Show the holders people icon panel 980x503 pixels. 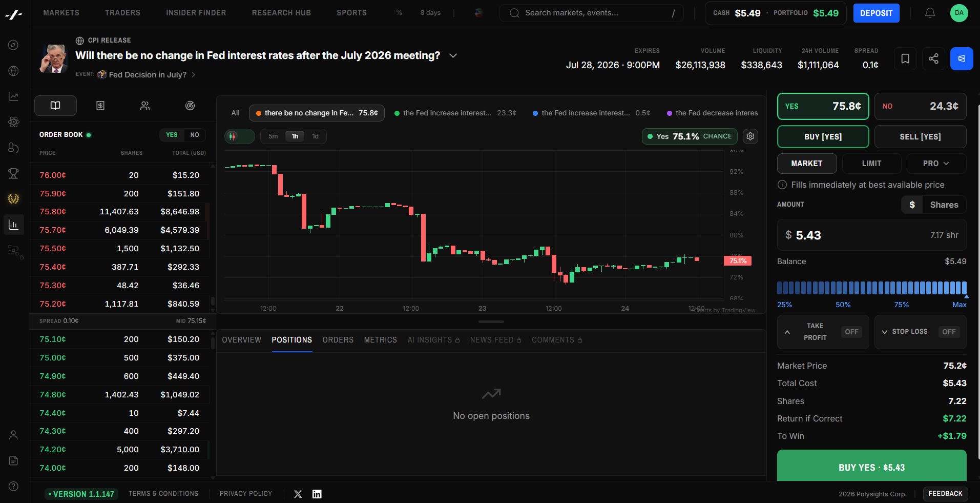coord(145,106)
